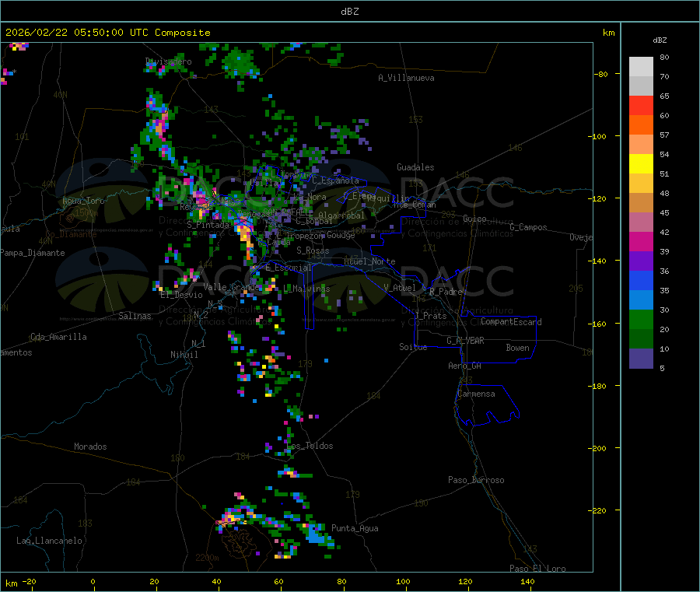Click the Bowen location label
700x592 pixels.
point(518,348)
